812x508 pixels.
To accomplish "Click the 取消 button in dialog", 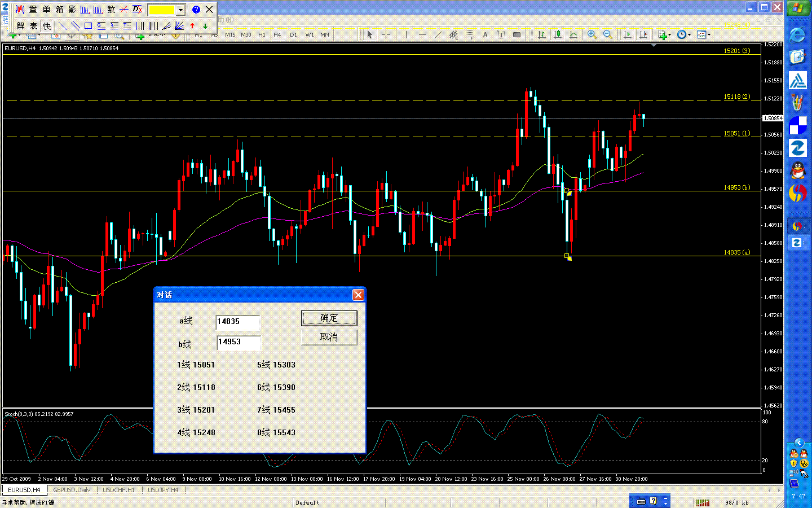I will pyautogui.click(x=329, y=338).
